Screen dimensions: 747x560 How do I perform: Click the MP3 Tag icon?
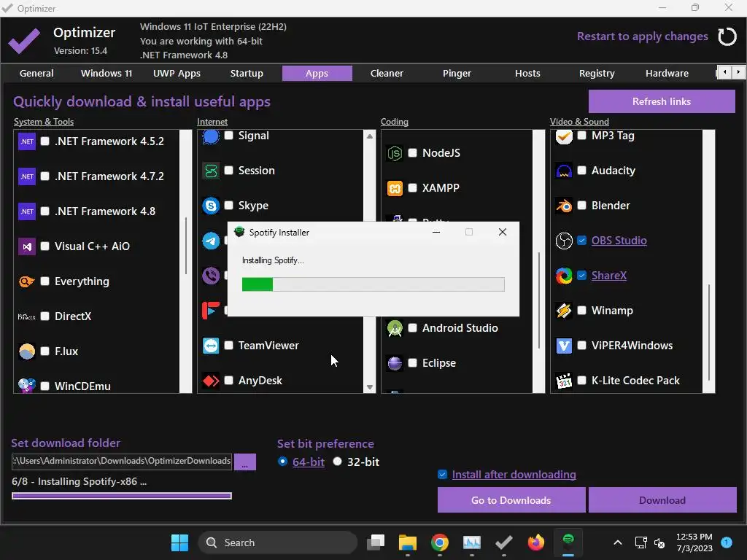coord(564,136)
